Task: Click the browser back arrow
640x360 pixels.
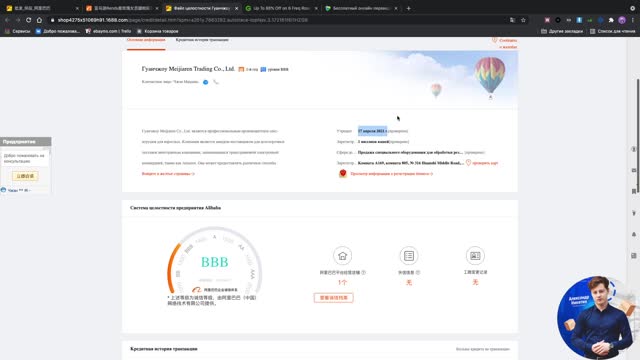Action: 7,20
